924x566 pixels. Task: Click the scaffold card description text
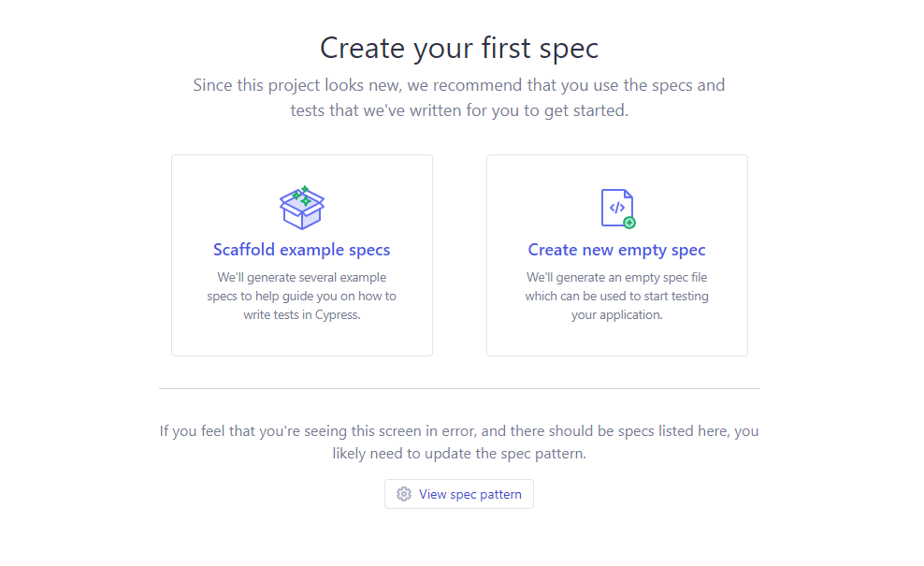tap(301, 296)
